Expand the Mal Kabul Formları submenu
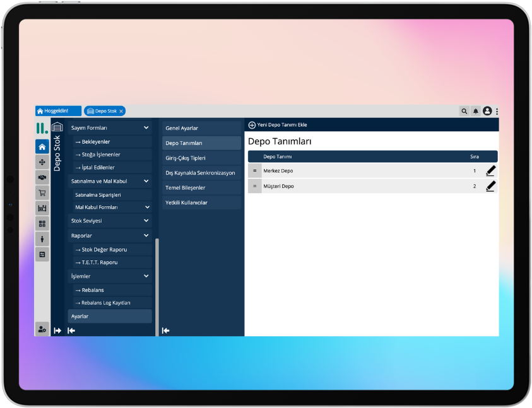 [x=146, y=207]
